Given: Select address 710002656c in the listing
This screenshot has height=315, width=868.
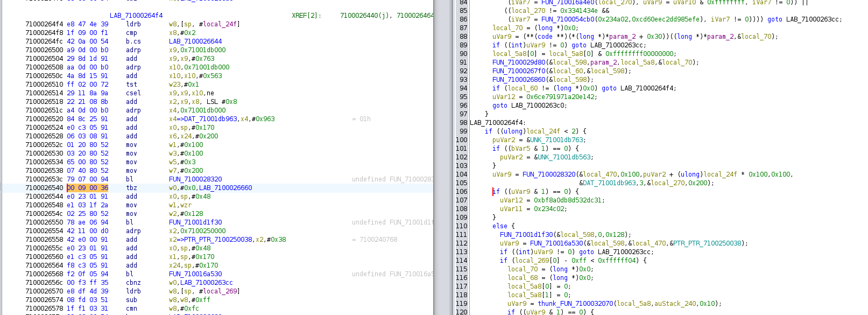Looking at the screenshot, I should (x=44, y=283).
